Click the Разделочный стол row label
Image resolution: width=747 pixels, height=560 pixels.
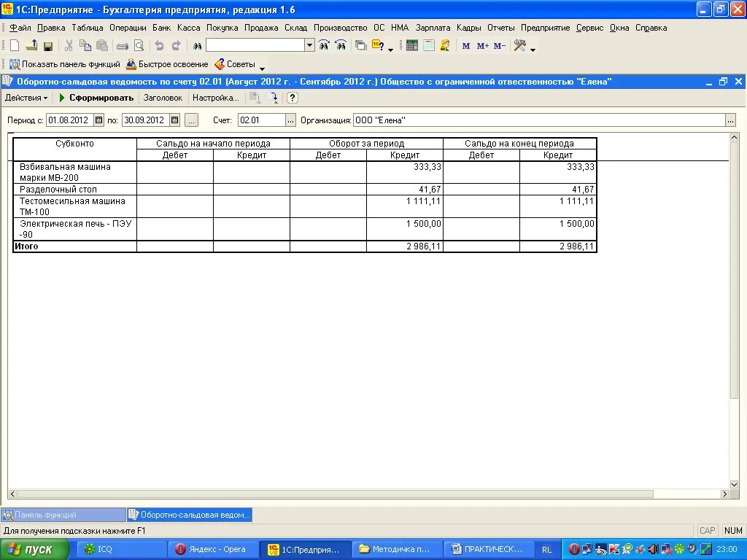[58, 189]
